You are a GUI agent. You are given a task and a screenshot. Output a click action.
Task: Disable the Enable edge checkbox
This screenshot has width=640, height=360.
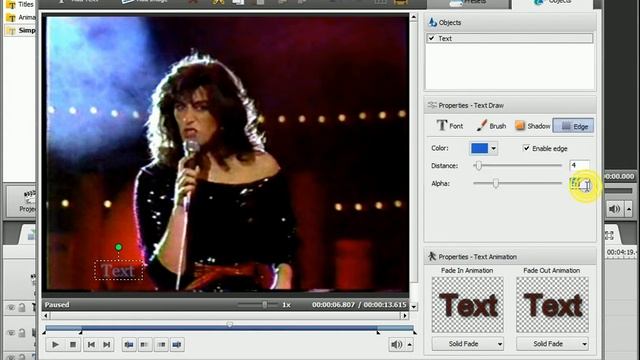[x=527, y=148]
